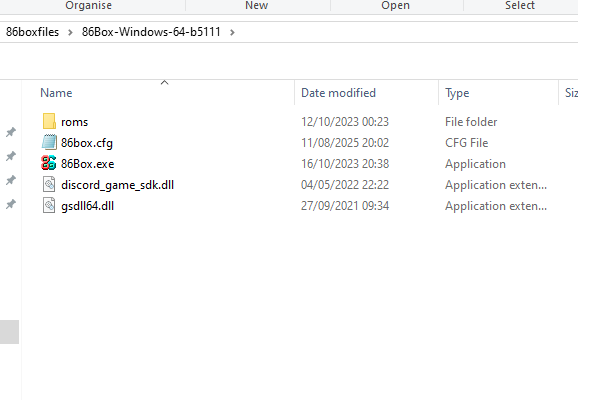
Task: Select the discord_game_sdk.dll file name
Action: coord(118,185)
